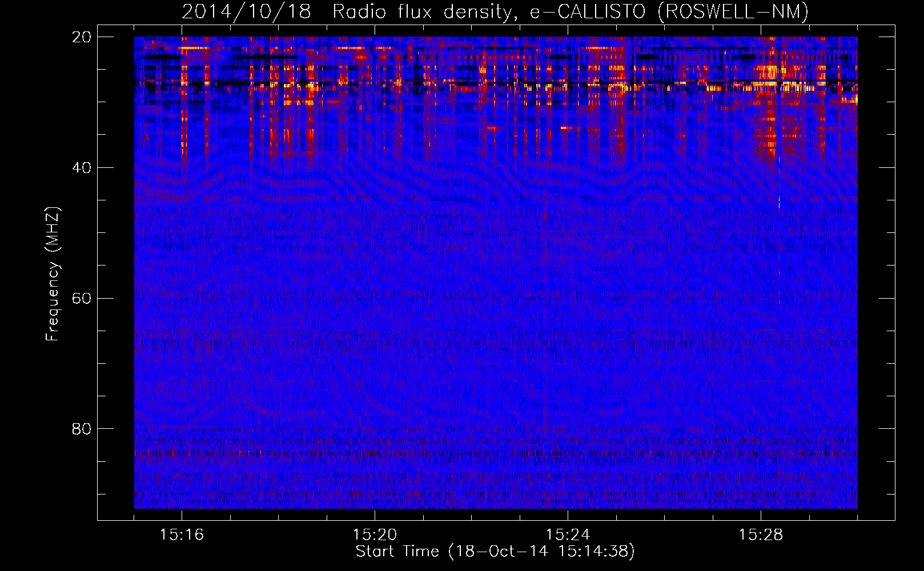Click the bright yellow burst above 15:28
The image size is (924, 571).
[771, 73]
